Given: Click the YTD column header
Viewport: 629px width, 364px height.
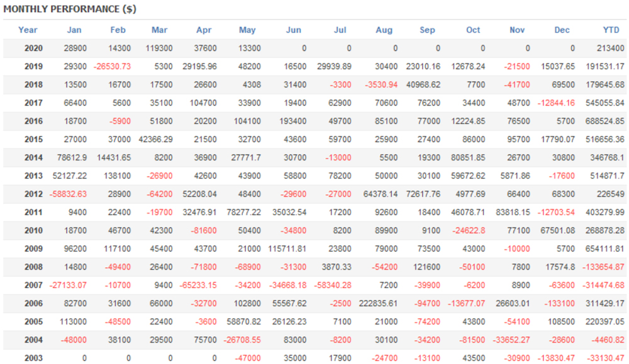Looking at the screenshot, I should pyautogui.click(x=611, y=30).
